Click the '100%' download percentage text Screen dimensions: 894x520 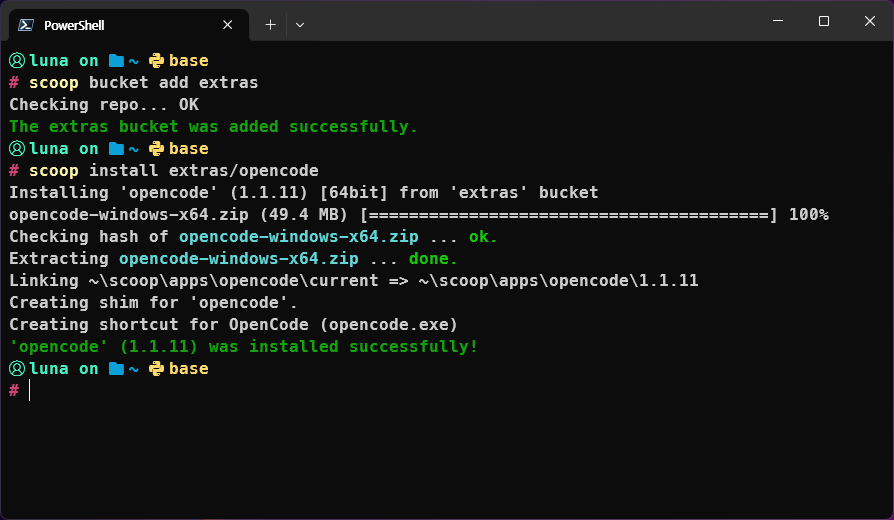(x=809, y=215)
